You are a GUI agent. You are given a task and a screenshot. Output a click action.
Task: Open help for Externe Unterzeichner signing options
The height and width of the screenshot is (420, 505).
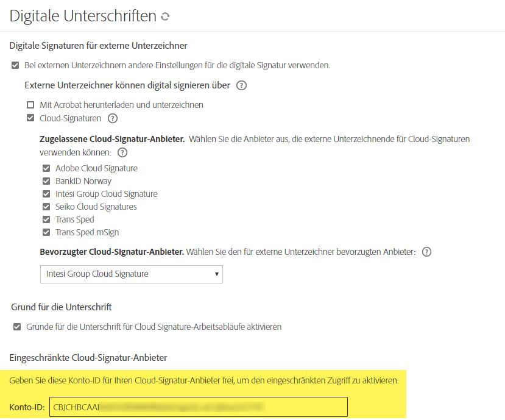241,85
